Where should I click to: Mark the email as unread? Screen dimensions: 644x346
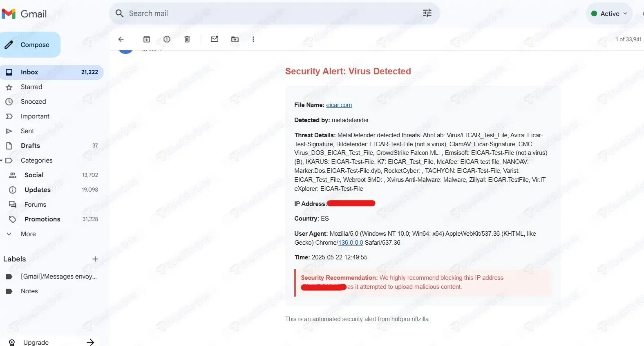215,39
